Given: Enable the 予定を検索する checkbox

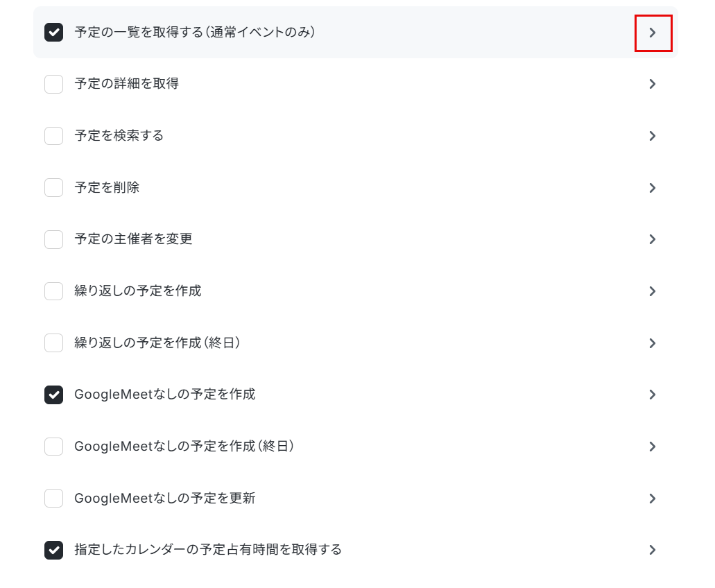Looking at the screenshot, I should pos(54,136).
